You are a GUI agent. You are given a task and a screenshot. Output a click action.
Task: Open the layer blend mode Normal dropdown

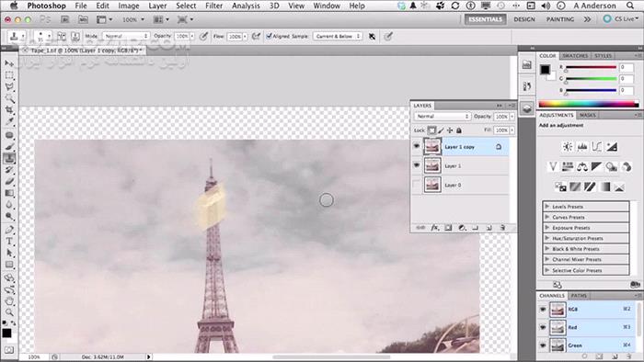pyautogui.click(x=442, y=117)
